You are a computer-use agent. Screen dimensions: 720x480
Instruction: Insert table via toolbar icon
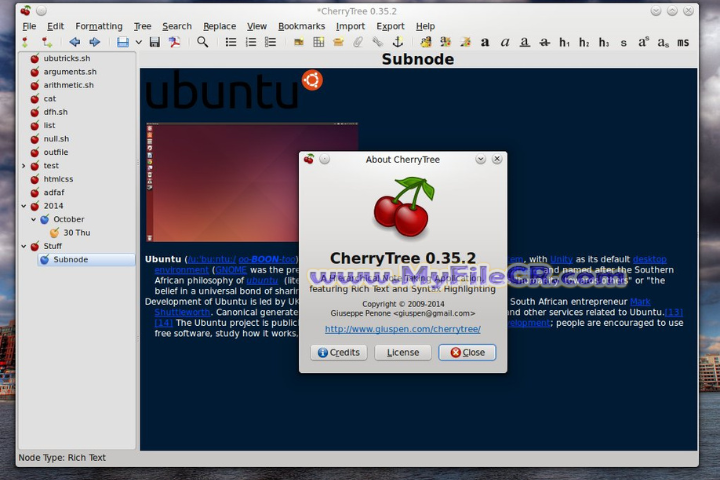pos(319,42)
